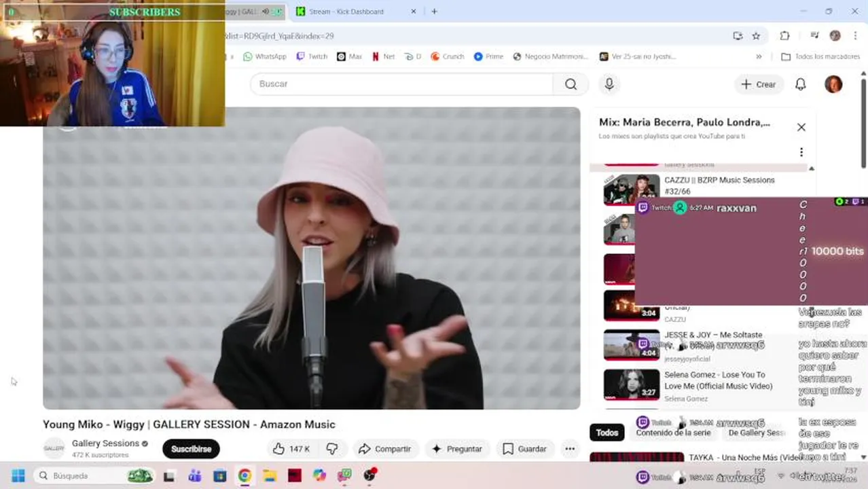Open Ver 25-sai no Jyoshi bookmark
The height and width of the screenshot is (489, 868).
(638, 56)
